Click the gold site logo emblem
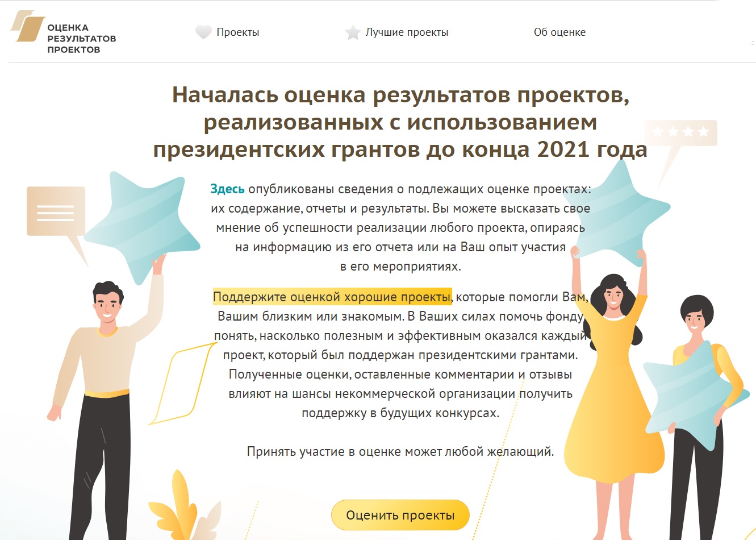 pyautogui.click(x=27, y=27)
